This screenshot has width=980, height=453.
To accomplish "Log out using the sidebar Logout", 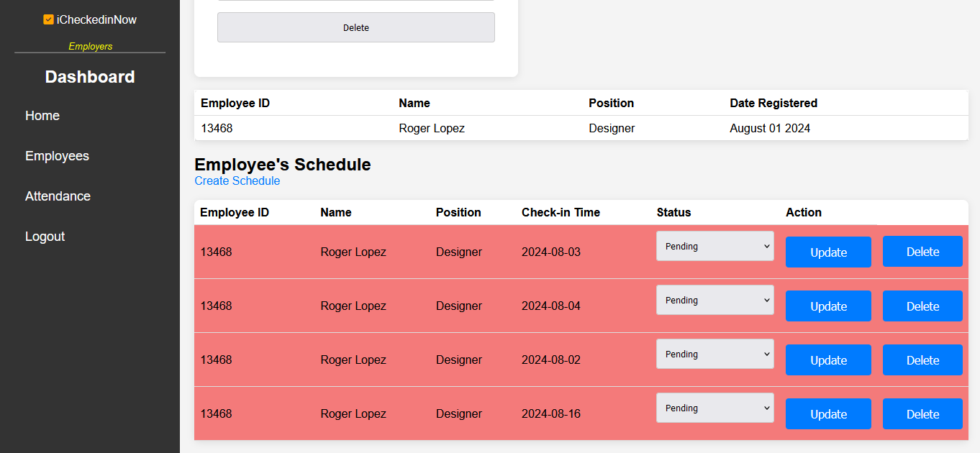I will (x=45, y=237).
